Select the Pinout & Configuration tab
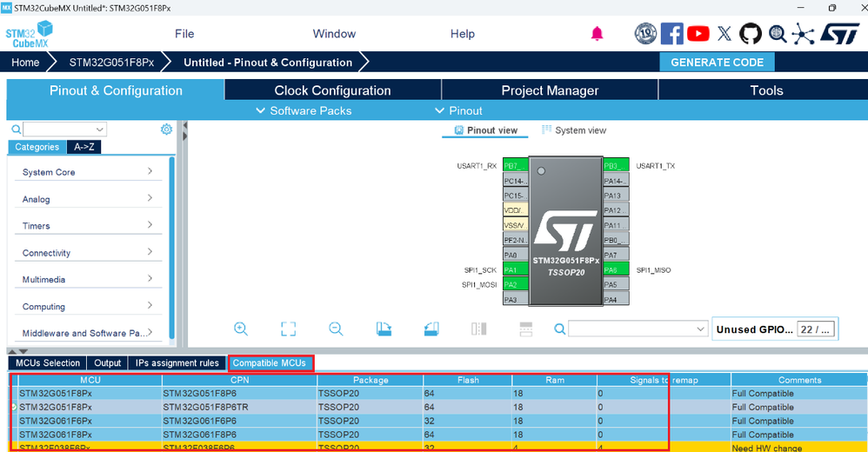This screenshot has height=452, width=868. [x=116, y=90]
